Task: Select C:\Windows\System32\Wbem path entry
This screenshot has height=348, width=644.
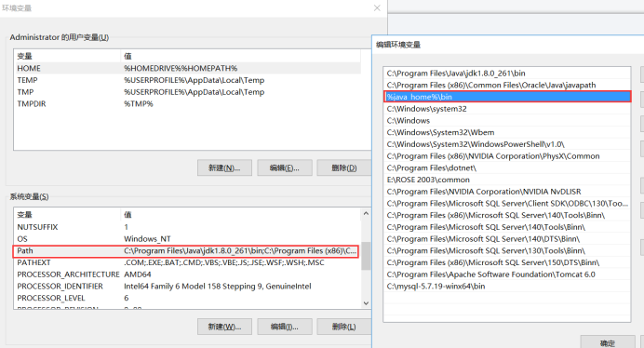Action: (507, 132)
